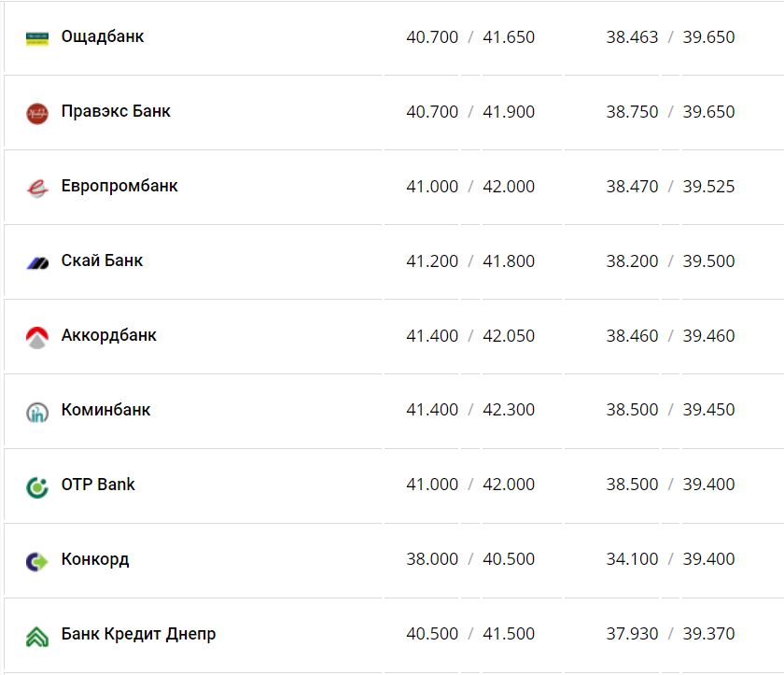Screen dimensions: 784x675
Task: Click the Аккордбанк logo icon
Action: [37, 337]
